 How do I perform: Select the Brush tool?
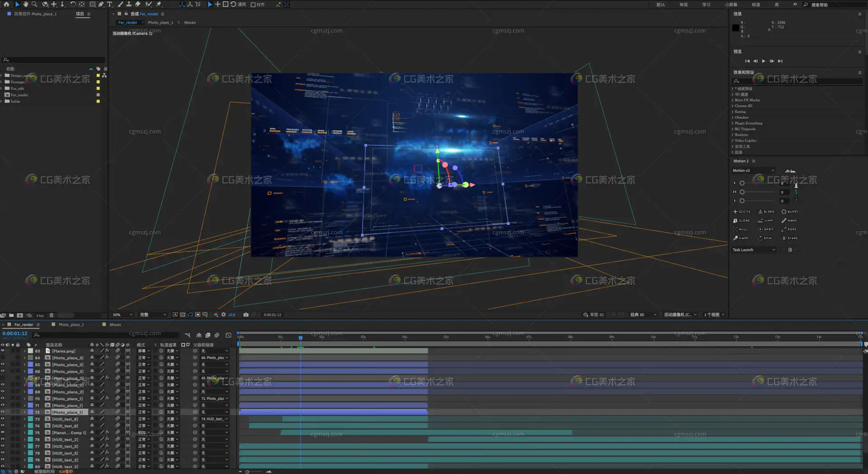[x=120, y=4]
